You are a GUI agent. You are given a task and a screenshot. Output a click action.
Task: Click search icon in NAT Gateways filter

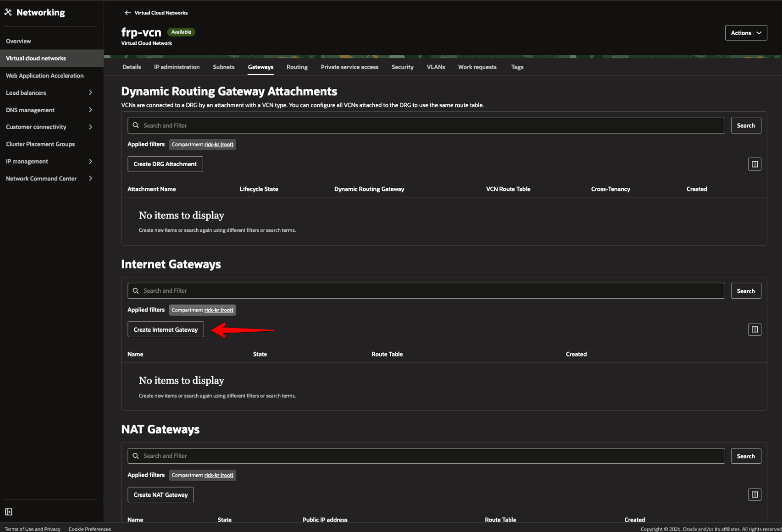(136, 456)
